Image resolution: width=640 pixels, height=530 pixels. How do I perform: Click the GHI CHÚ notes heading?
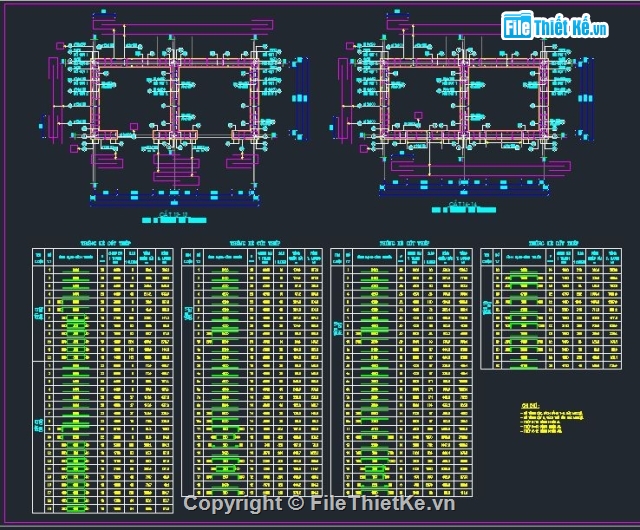tap(530, 405)
